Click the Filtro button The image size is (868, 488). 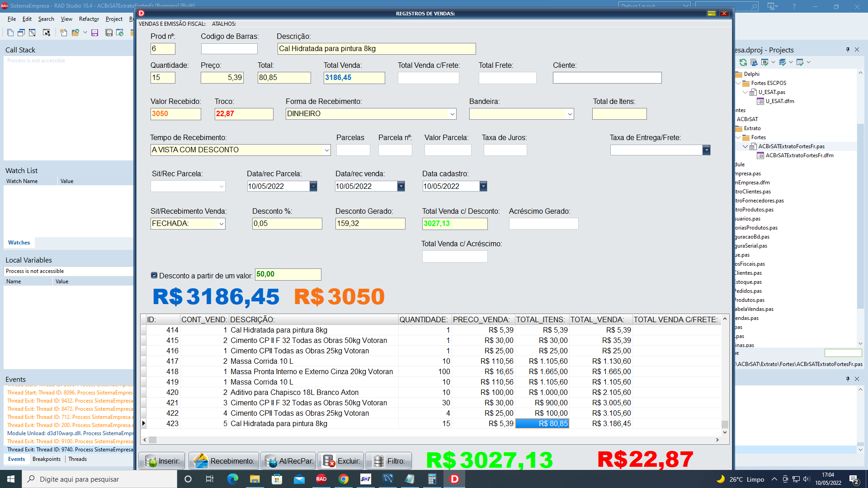click(389, 461)
